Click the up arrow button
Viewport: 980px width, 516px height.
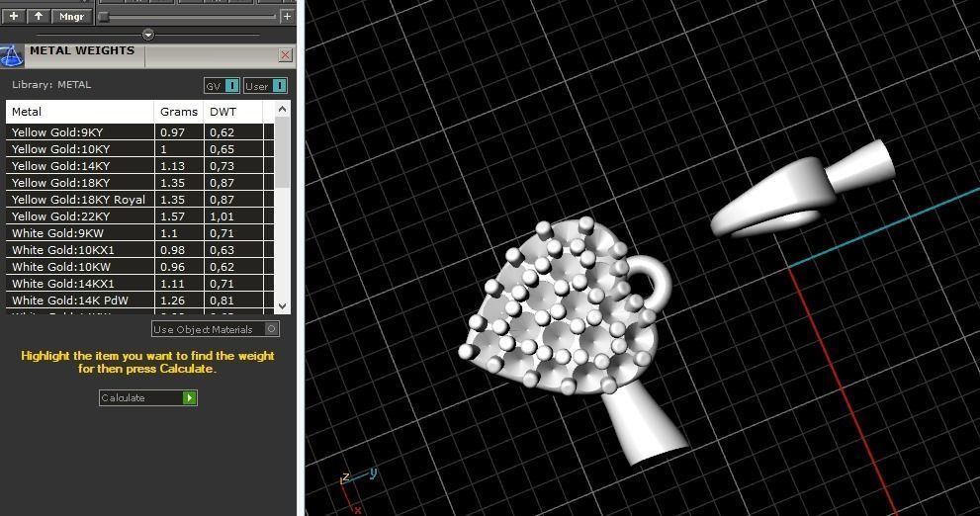[39, 16]
